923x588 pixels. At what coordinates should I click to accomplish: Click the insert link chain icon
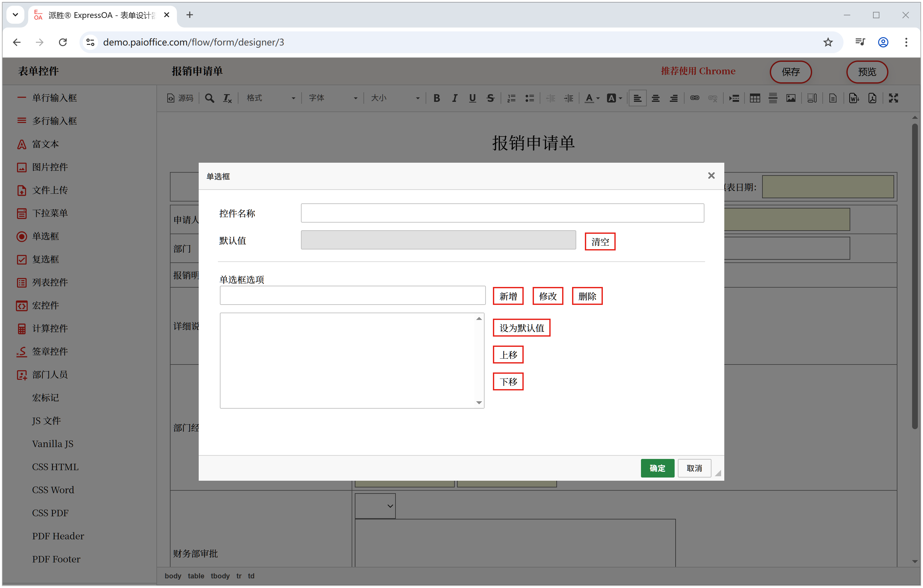694,98
